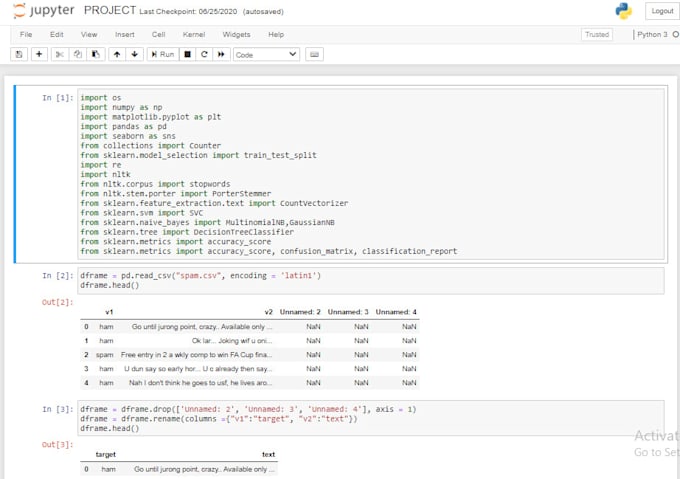This screenshot has width=680, height=479.
Task: Open the Cell menu
Action: coord(158,34)
